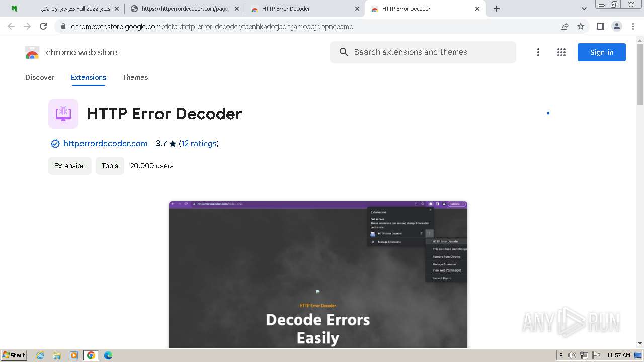Show hidden tray icons arrow
Image resolution: width=644 pixels, height=362 pixels.
click(x=561, y=355)
